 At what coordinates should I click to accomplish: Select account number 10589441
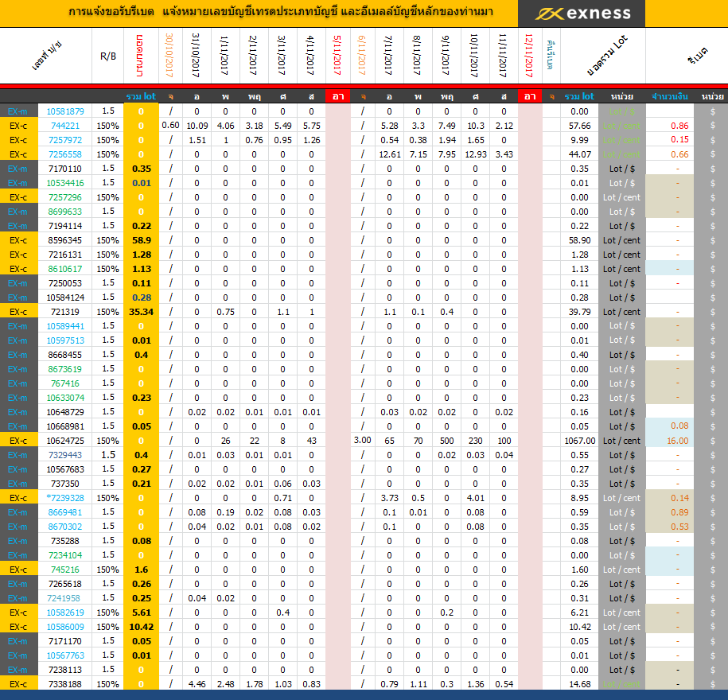[x=65, y=326]
